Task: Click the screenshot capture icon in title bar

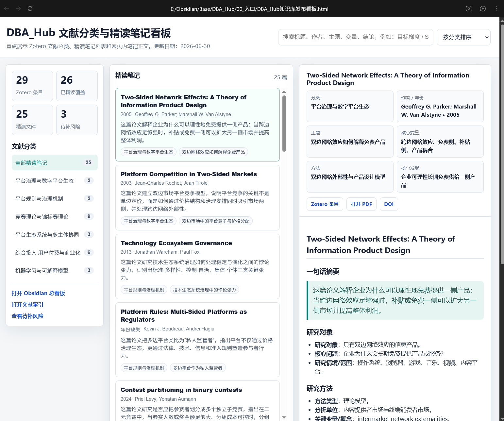Action: click(x=469, y=8)
